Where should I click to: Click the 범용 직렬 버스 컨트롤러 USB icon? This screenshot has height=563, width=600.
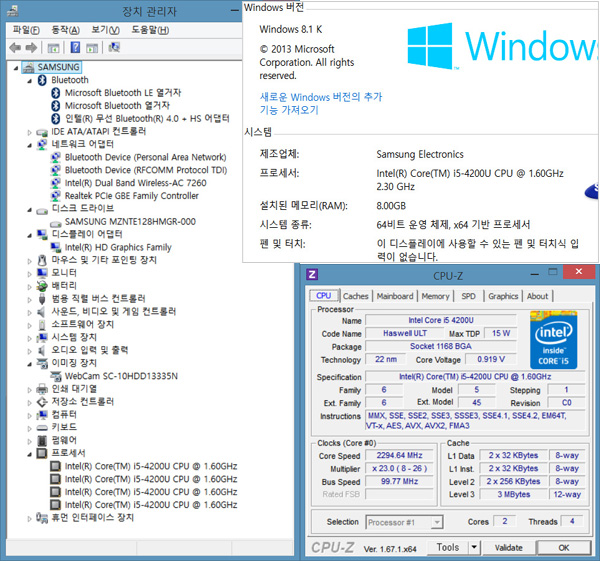click(x=42, y=299)
